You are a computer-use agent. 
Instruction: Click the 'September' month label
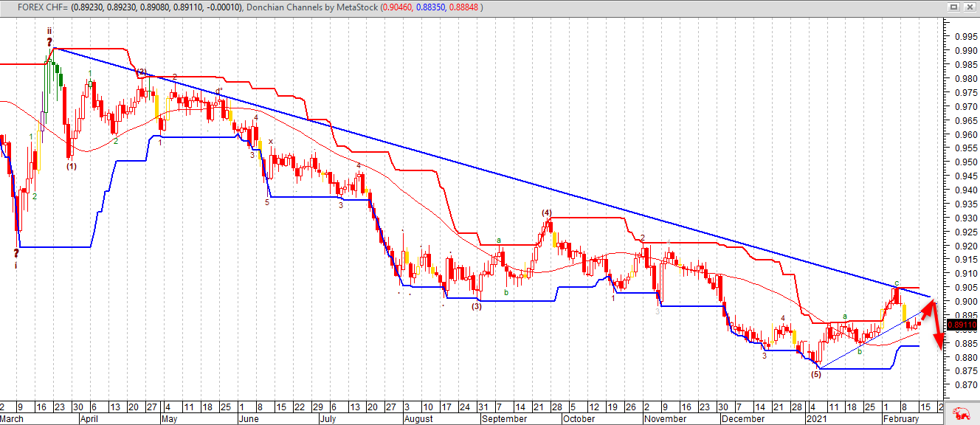point(504,418)
